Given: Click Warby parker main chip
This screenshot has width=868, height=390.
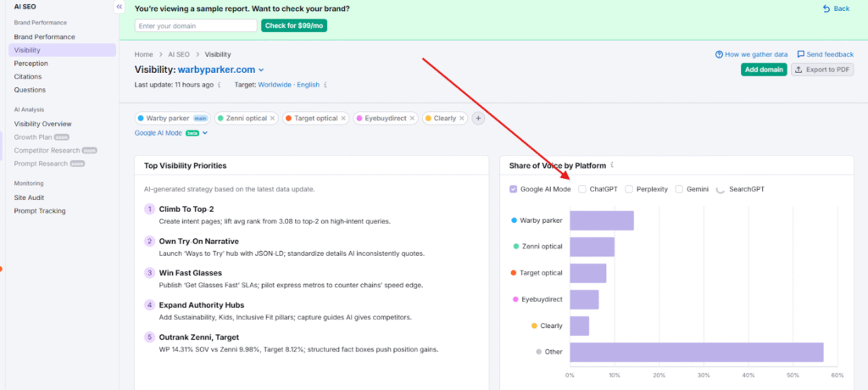Looking at the screenshot, I should click(x=172, y=119).
